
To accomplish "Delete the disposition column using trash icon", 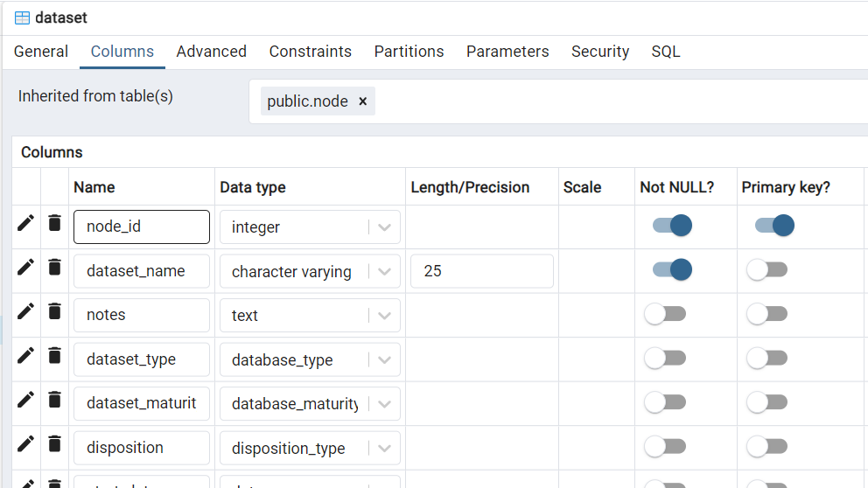I will (54, 443).
